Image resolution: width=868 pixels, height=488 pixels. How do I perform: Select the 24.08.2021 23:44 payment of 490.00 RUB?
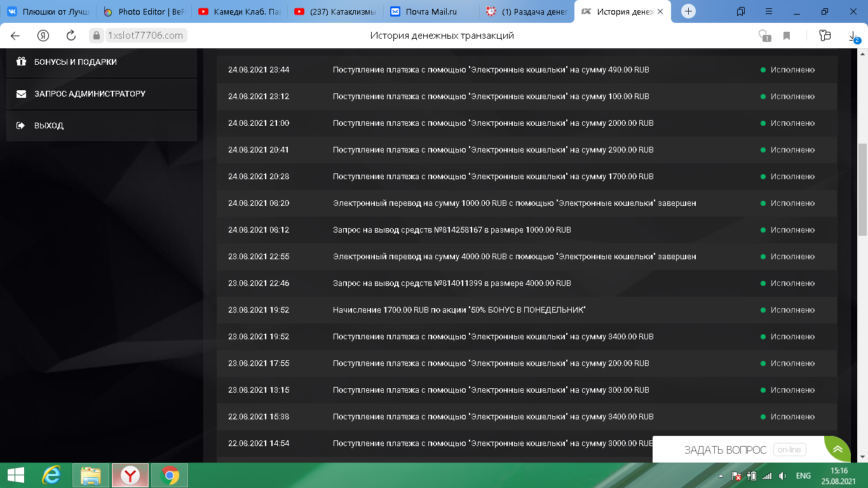click(x=527, y=70)
